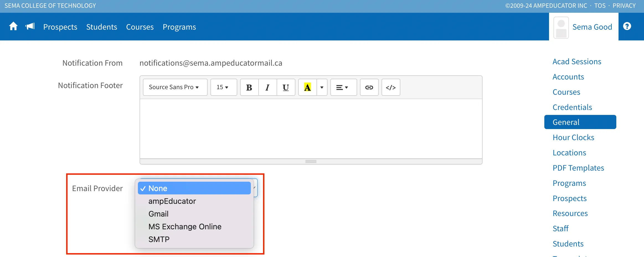Insert a link using the link icon

click(369, 88)
